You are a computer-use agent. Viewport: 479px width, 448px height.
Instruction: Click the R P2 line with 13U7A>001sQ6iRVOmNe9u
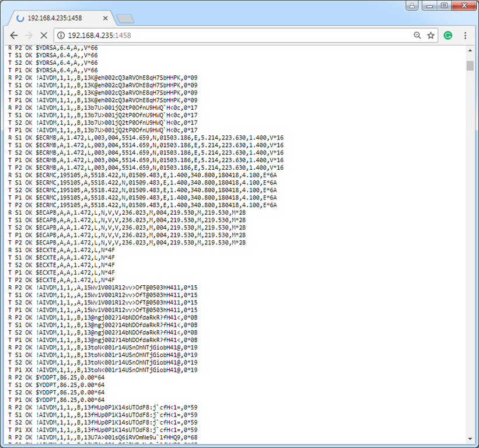(x=103, y=437)
